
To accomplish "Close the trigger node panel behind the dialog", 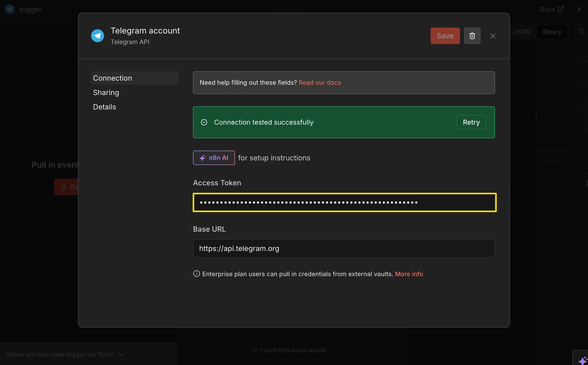I will point(579,9).
